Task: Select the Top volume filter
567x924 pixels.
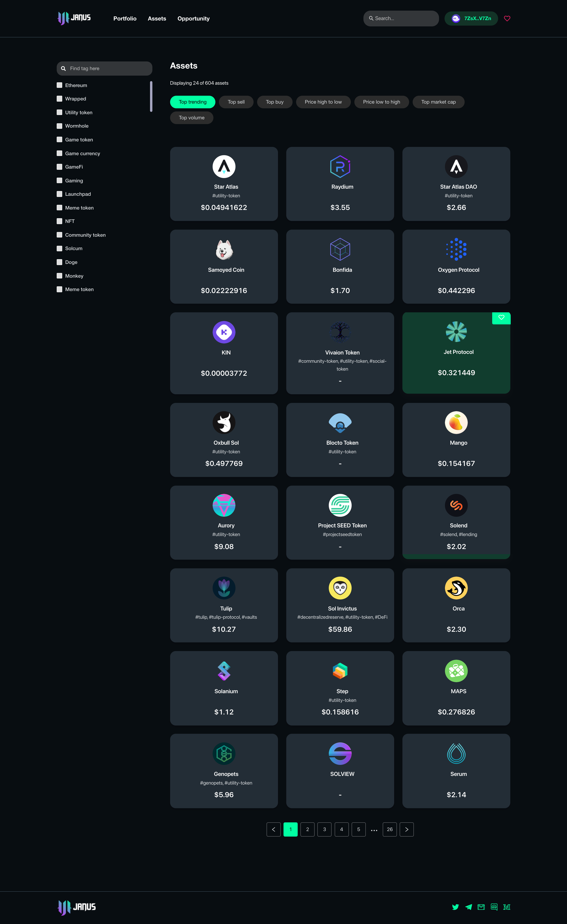Action: point(191,117)
